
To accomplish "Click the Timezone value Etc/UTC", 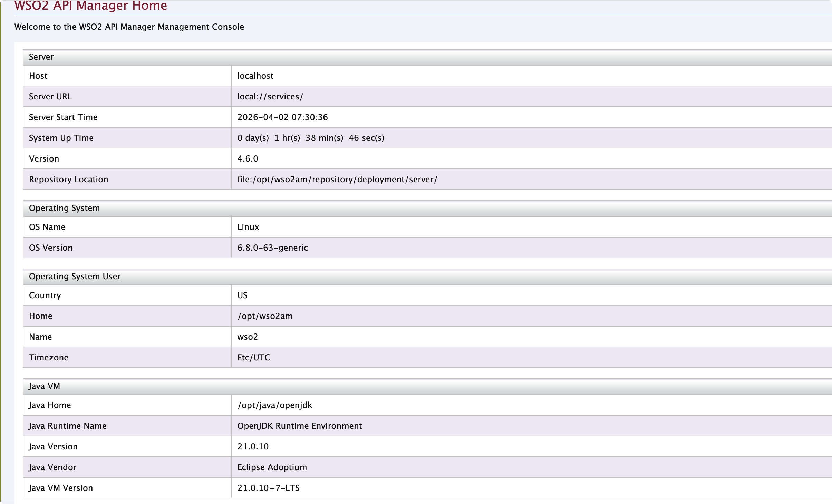I will 253,358.
